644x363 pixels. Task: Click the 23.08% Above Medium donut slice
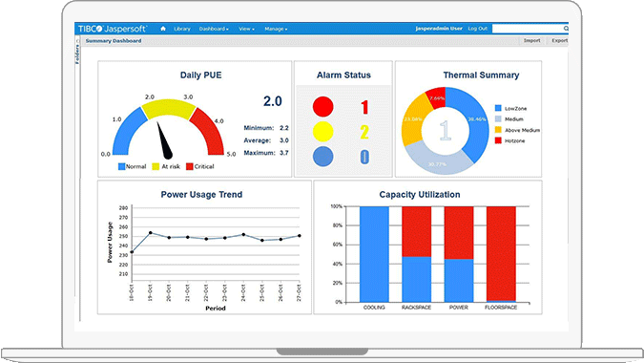pos(413,119)
